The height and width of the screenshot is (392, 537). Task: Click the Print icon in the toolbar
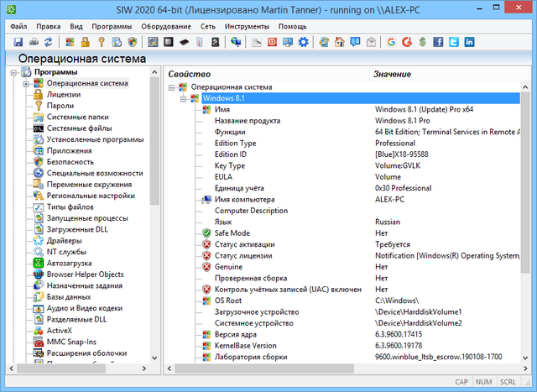coord(33,41)
